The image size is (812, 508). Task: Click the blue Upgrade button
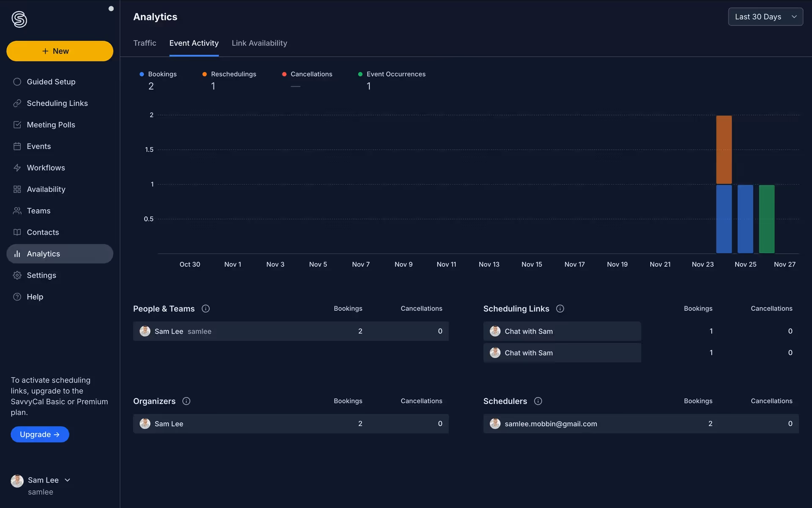click(x=40, y=434)
